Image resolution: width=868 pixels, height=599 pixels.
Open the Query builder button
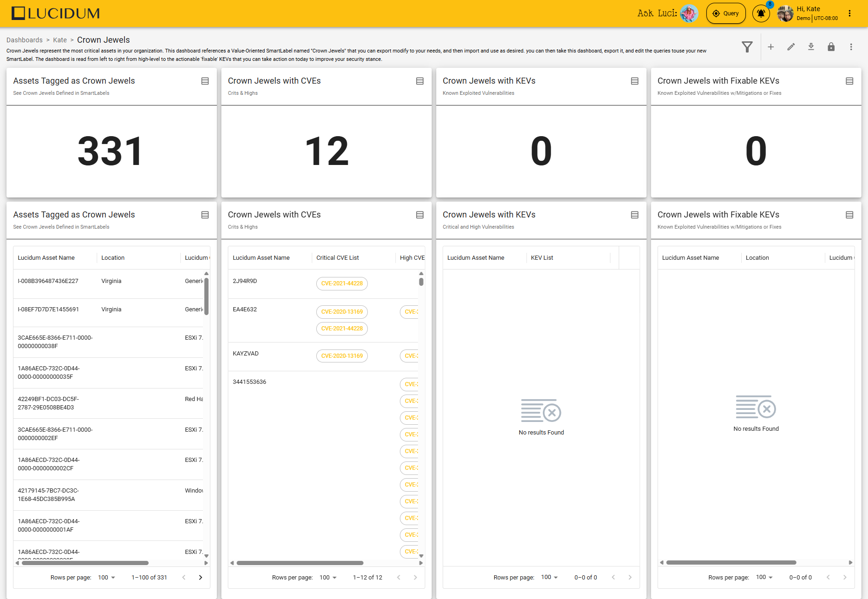point(726,13)
